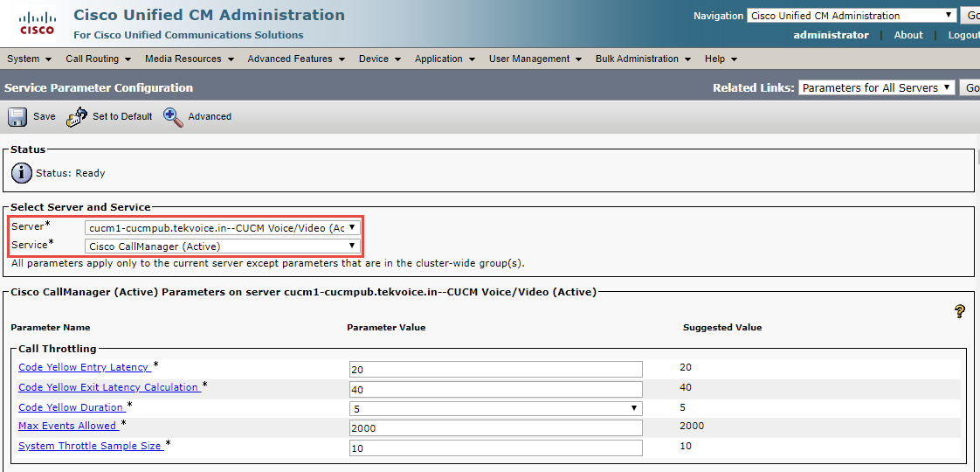Open the Code Yellow Entry Latency link
980x472 pixels.
85,368
